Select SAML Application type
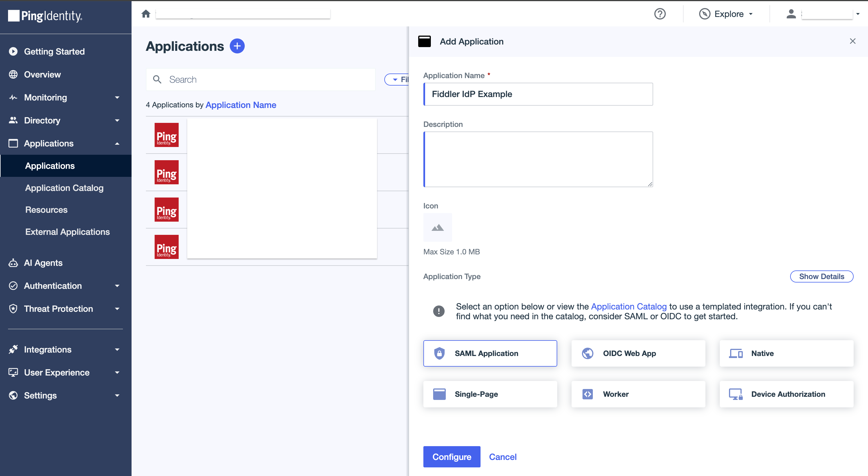Screen dimensions: 868x476 click(490, 353)
